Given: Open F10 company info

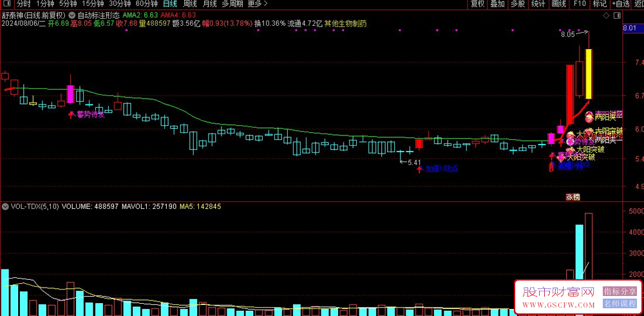Looking at the screenshot, I should [x=580, y=4].
